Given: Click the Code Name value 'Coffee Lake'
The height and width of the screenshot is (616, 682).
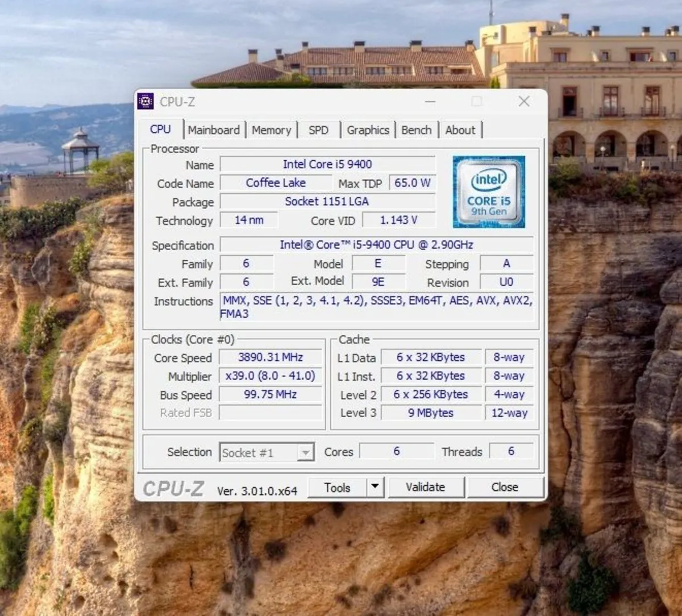Looking at the screenshot, I should click(x=276, y=183).
